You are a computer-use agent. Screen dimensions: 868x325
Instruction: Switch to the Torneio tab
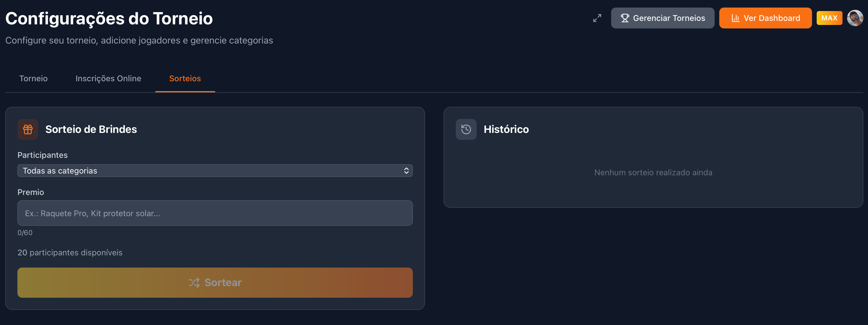33,79
